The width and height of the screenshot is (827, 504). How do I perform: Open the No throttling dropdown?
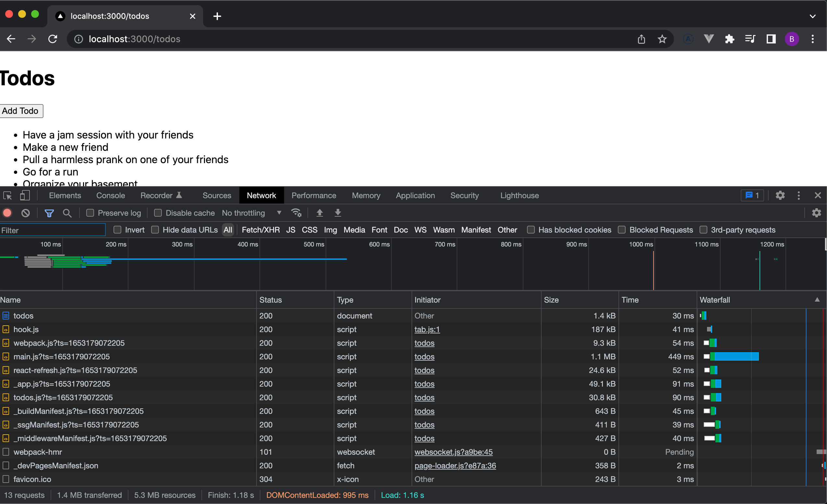click(252, 213)
